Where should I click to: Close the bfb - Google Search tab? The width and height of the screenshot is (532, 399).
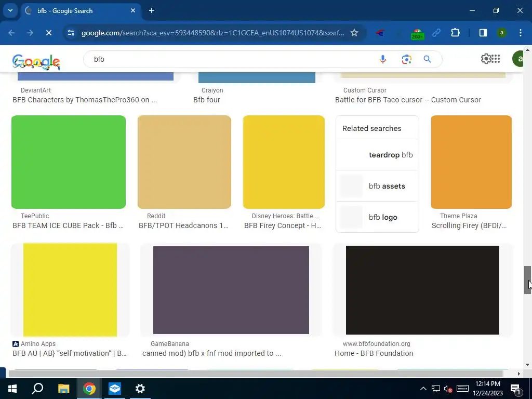point(133,10)
